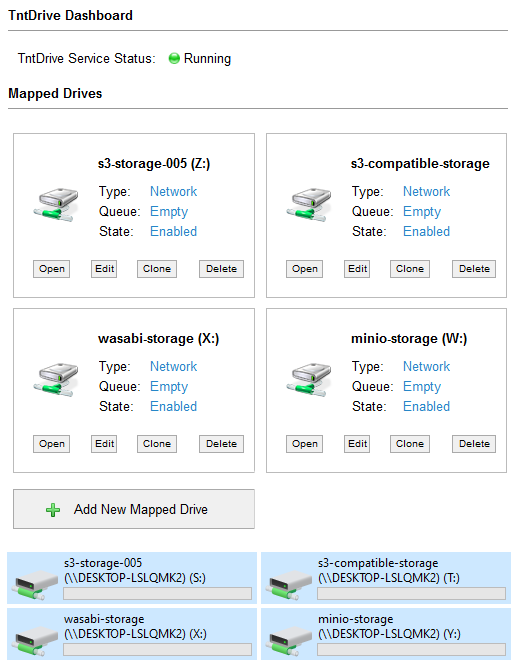Click the green plus icon for new drive

53,510
